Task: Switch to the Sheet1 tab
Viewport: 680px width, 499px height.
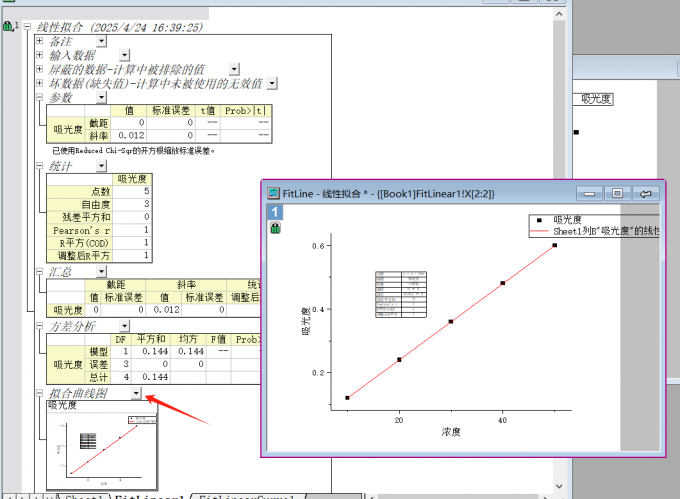Action: pos(83,497)
